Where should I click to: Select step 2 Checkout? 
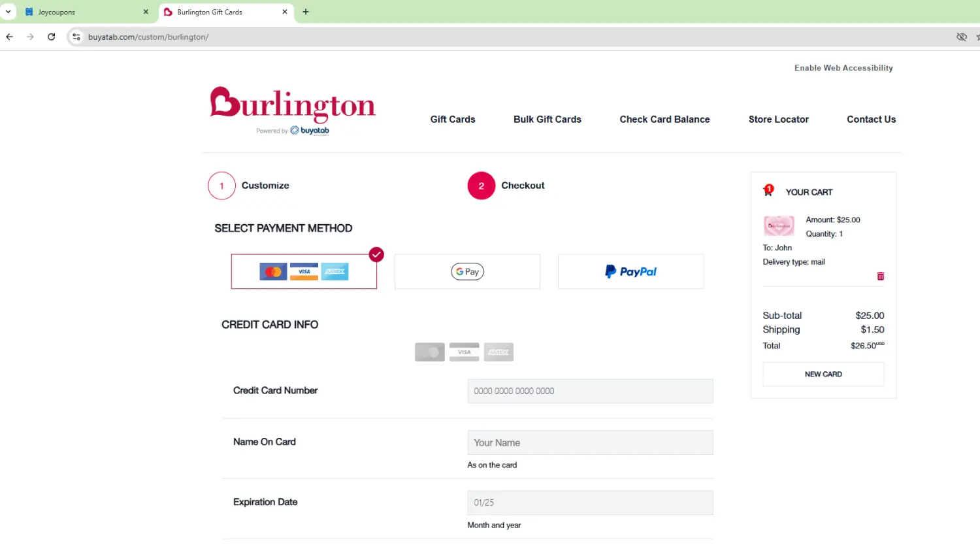point(506,186)
